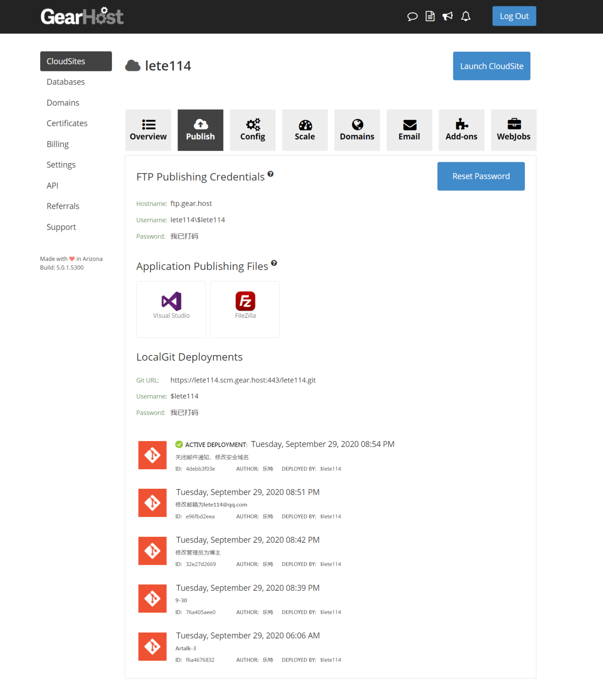Click the Git icon of the active deployment

(x=152, y=455)
